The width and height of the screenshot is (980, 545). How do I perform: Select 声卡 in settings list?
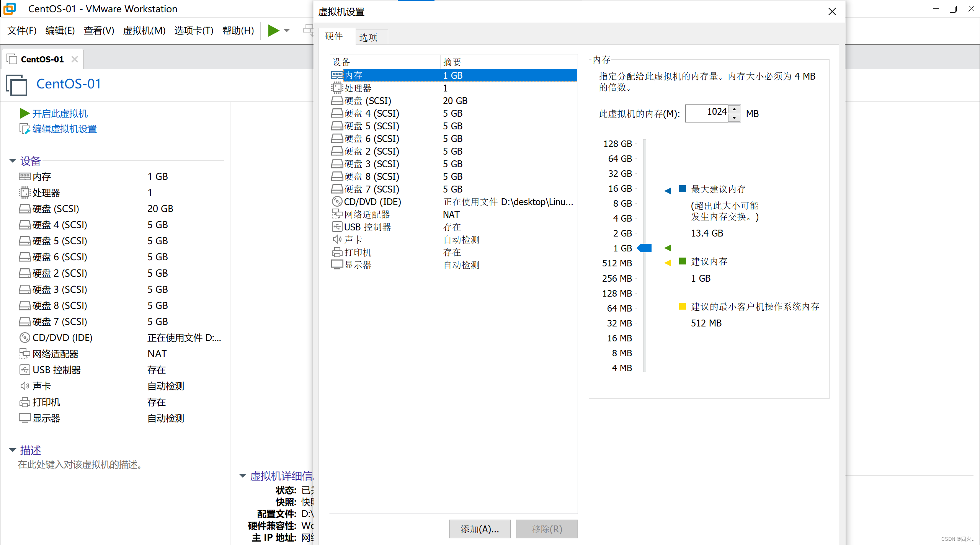tap(453, 240)
